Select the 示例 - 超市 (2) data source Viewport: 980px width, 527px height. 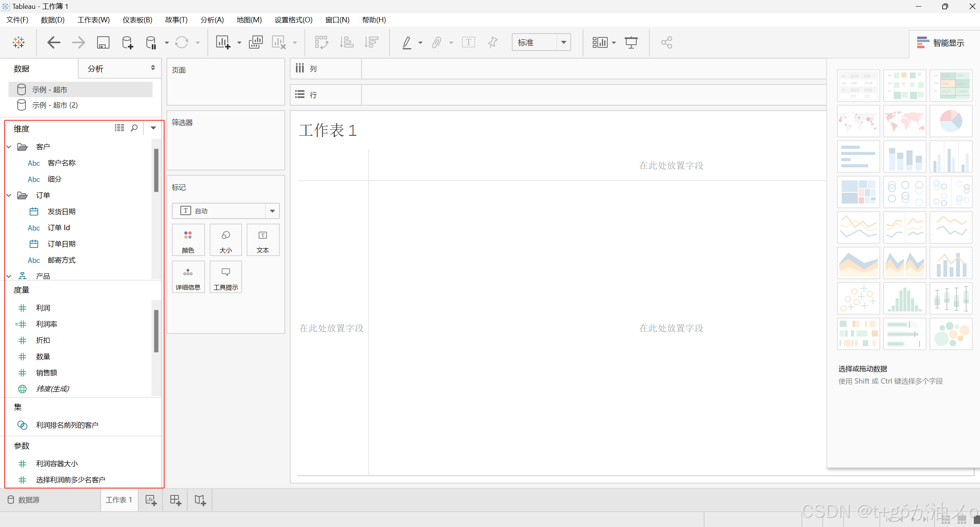(55, 105)
